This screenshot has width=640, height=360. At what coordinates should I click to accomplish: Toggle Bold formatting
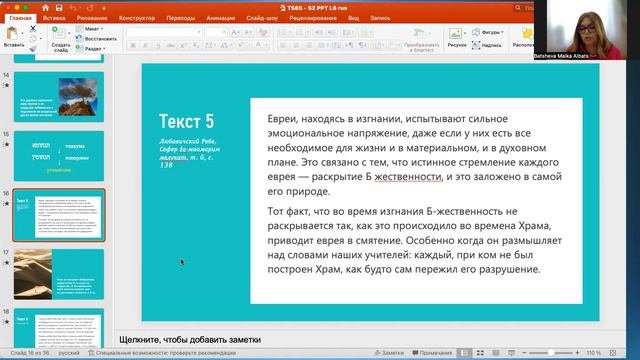pos(133,45)
